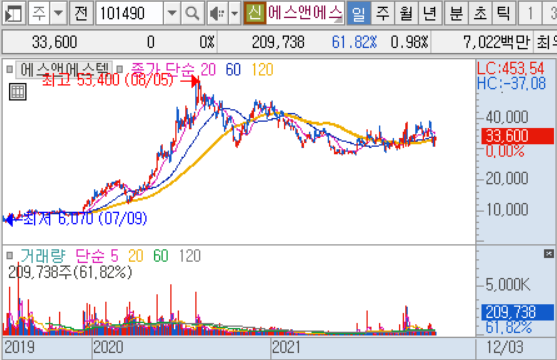Select the gray 120 volume average label
This screenshot has width=557, height=360.
point(190,256)
